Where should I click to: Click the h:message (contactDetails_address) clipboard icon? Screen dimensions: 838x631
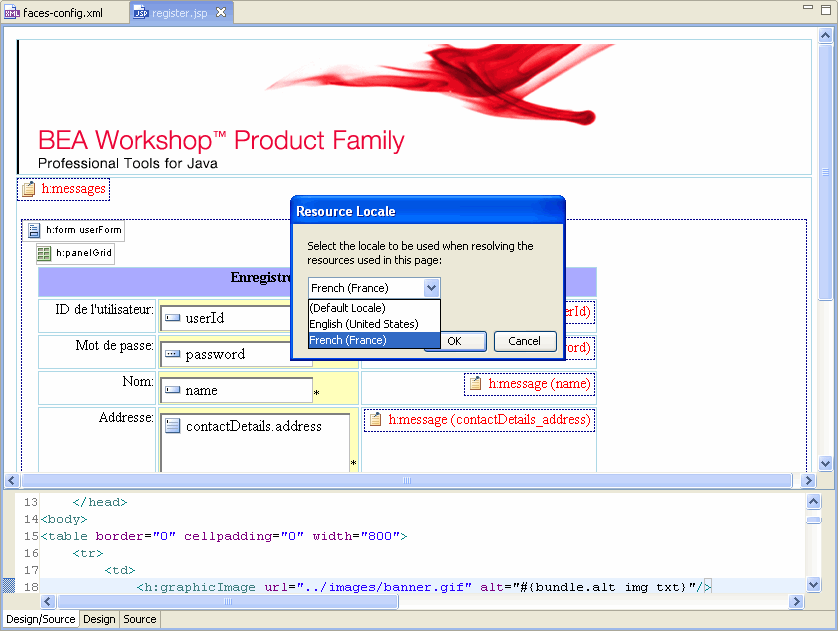[376, 419]
